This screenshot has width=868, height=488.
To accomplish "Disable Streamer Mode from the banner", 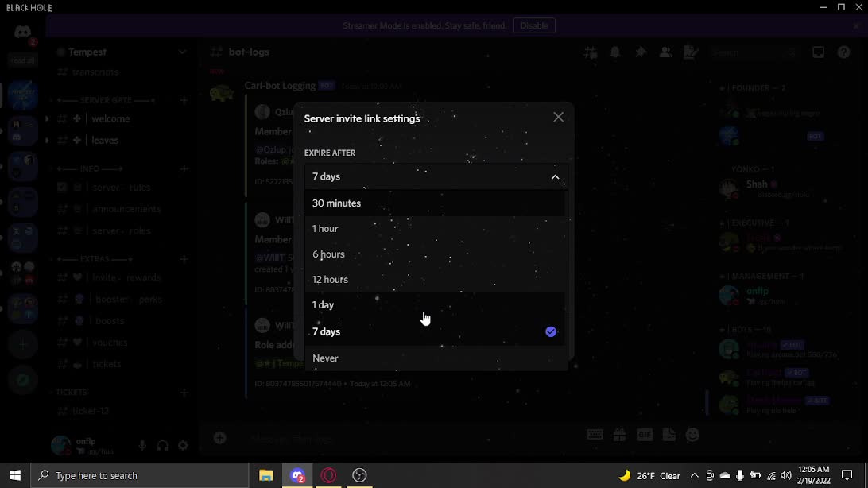I will 534,25.
